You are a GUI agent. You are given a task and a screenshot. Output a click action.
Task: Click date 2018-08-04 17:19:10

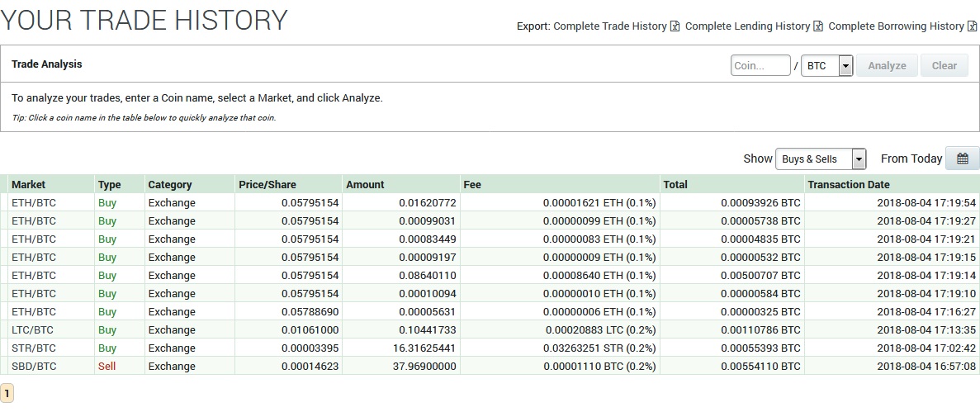click(926, 293)
